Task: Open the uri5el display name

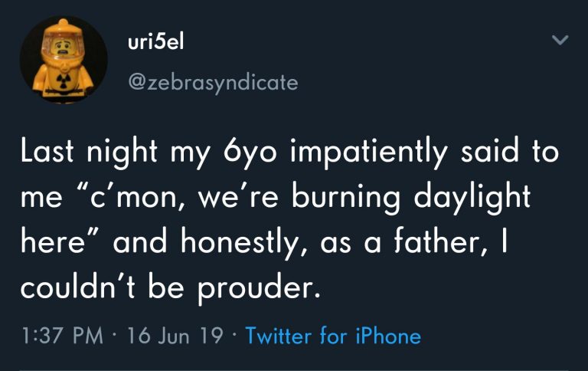Action: (157, 41)
